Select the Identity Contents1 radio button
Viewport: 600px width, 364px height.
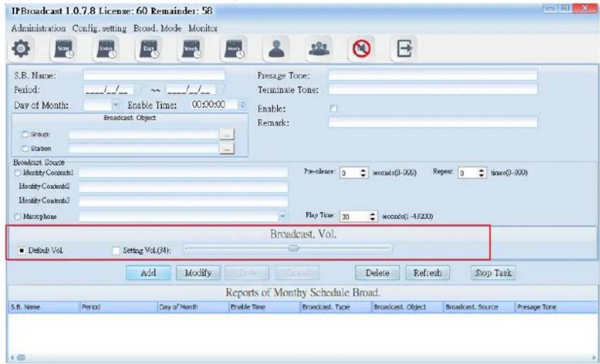pyautogui.click(x=18, y=173)
